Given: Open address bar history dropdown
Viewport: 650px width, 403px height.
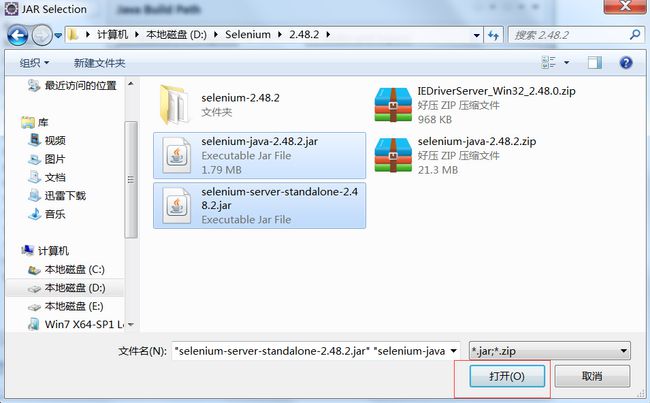Looking at the screenshot, I should tap(477, 35).
